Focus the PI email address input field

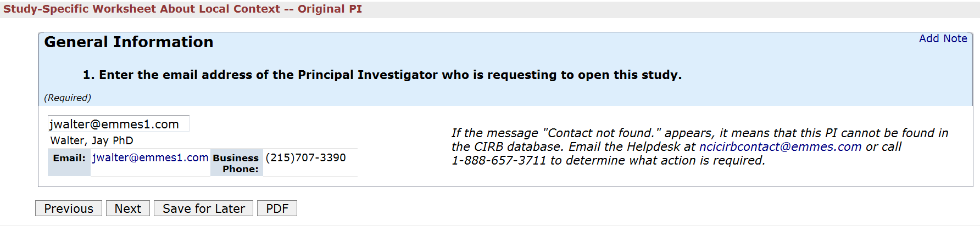(x=118, y=124)
